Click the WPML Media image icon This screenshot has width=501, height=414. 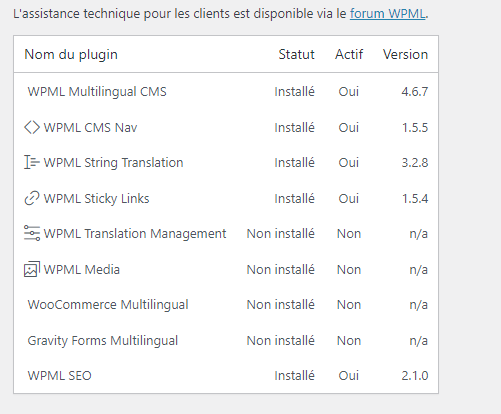tap(32, 269)
